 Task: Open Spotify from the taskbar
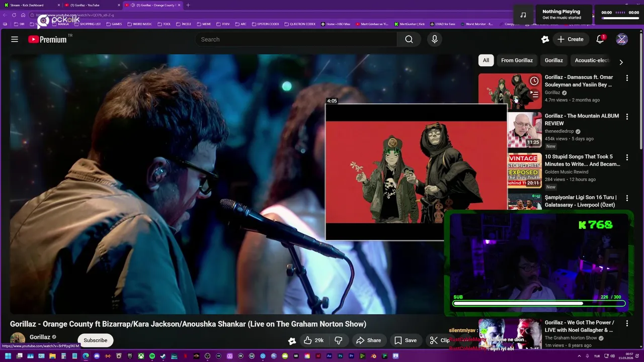[152, 356]
